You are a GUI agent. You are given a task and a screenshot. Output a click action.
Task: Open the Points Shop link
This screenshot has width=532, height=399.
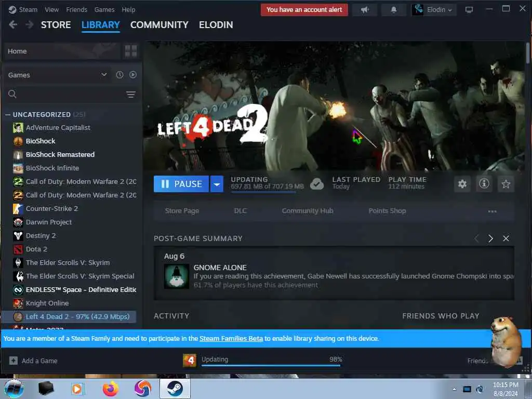pyautogui.click(x=387, y=211)
